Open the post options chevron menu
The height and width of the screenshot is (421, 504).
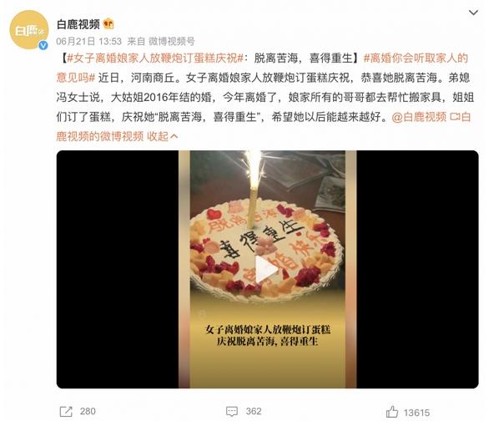[x=473, y=13]
